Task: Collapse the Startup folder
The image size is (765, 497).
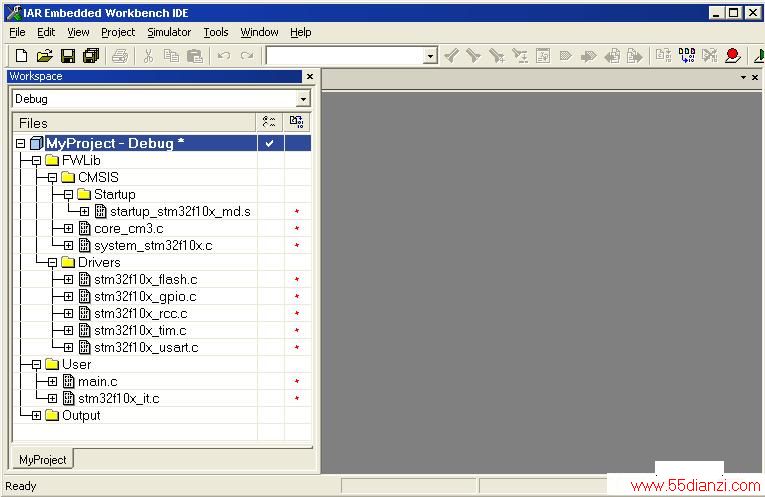Action: tap(68, 195)
